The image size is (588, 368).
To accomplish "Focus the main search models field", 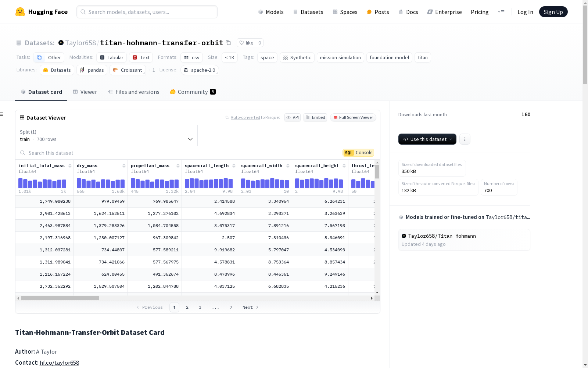I will [147, 12].
